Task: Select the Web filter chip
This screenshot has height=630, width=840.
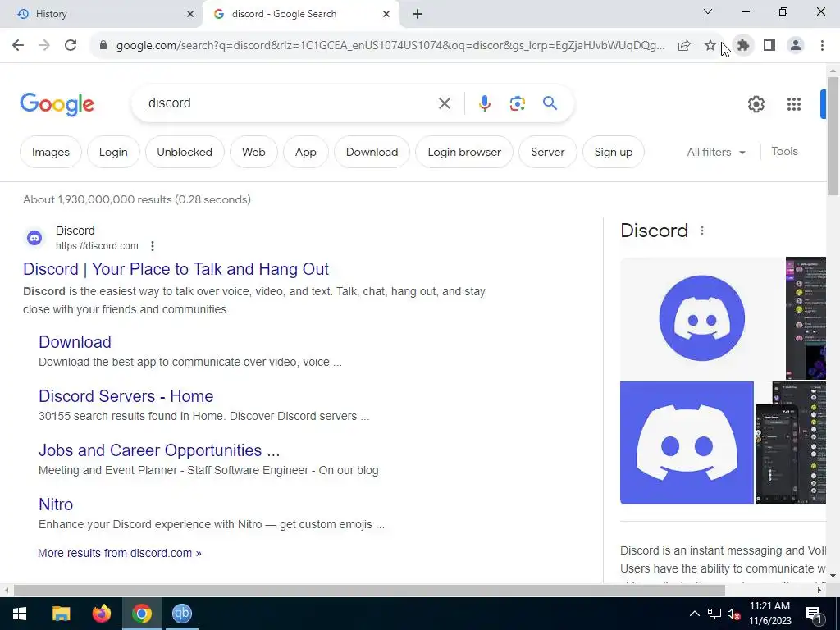Action: tap(253, 152)
